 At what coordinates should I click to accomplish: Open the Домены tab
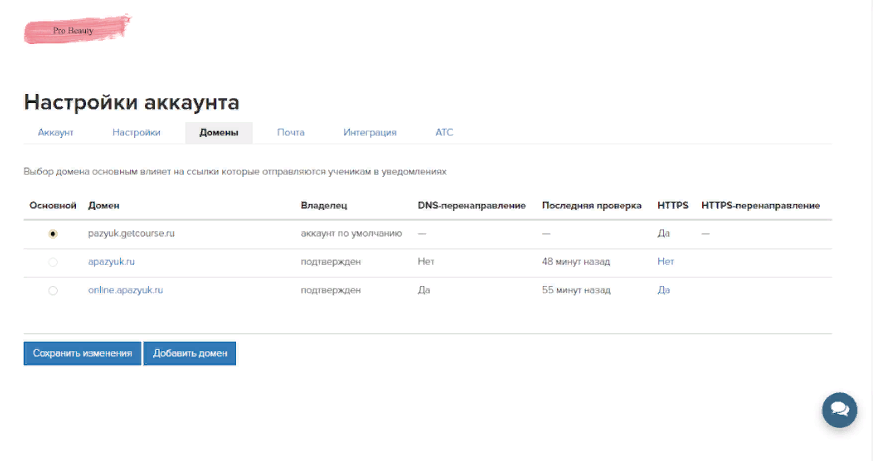coord(219,133)
